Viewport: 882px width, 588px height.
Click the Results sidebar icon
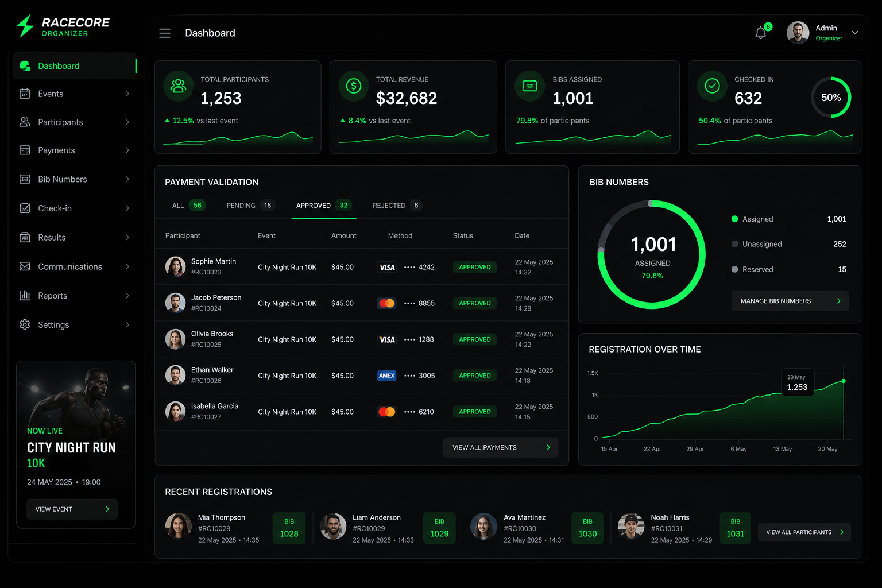click(25, 237)
